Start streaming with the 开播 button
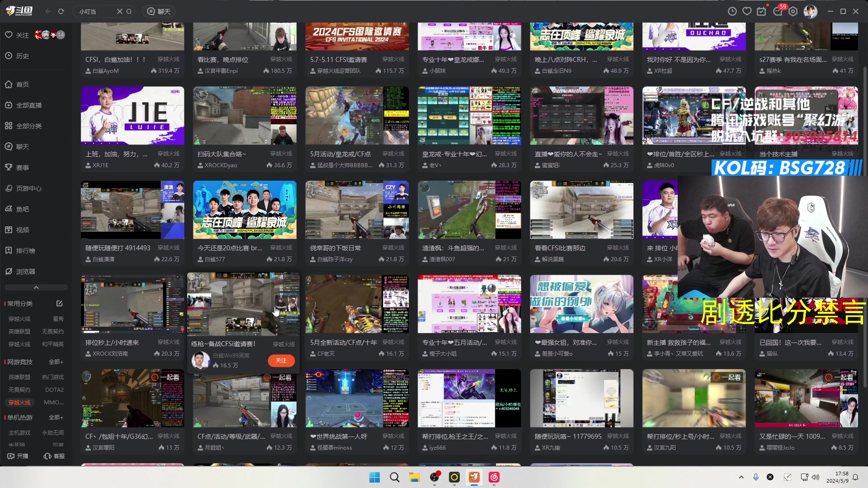Image resolution: width=868 pixels, height=488 pixels. (x=18, y=456)
